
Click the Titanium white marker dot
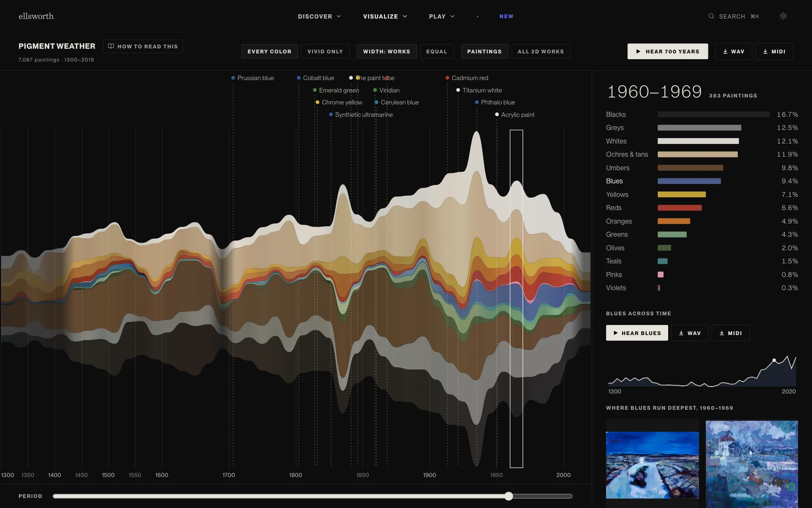coord(458,90)
